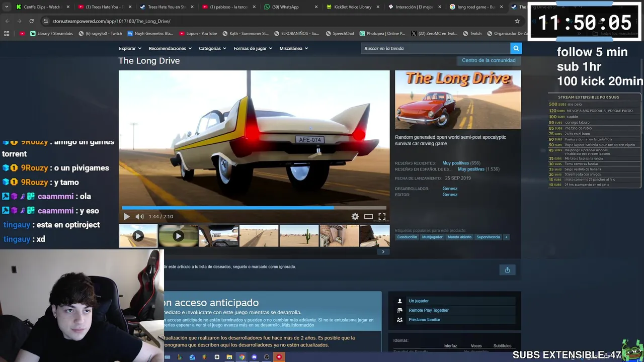Open recent reviews 'Muy positivas (698)'
Screen dimensions: 644x362
pos(461,163)
